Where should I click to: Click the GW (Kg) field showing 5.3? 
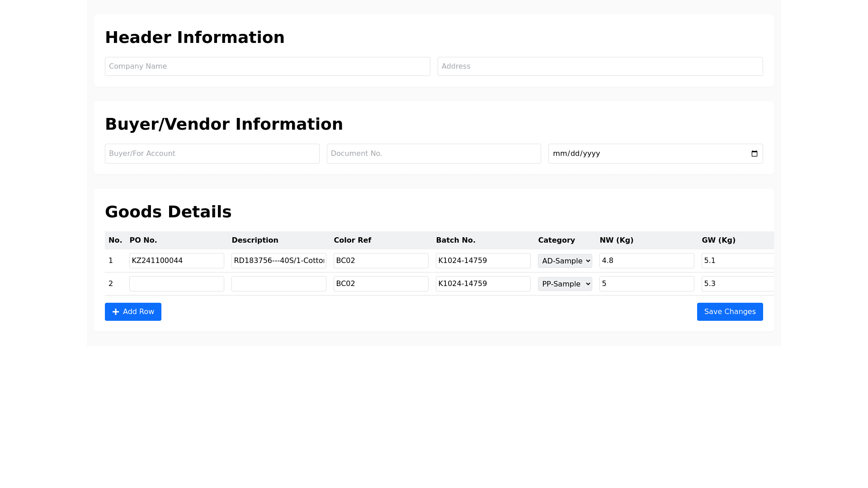click(x=737, y=284)
